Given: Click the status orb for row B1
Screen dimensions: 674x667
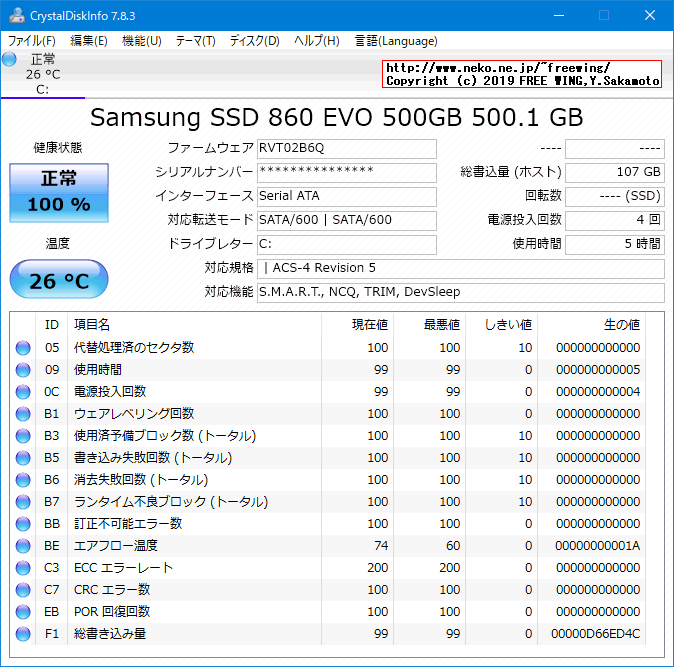Looking at the screenshot, I should point(23,414).
